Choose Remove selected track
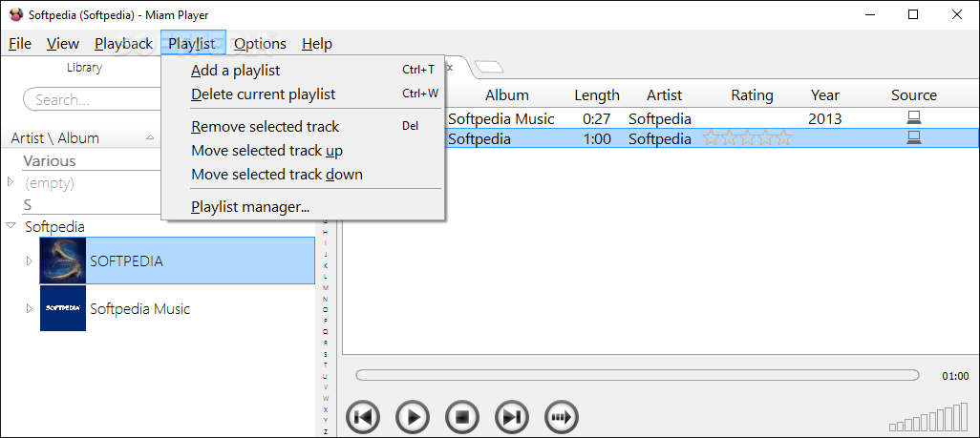 (x=303, y=127)
